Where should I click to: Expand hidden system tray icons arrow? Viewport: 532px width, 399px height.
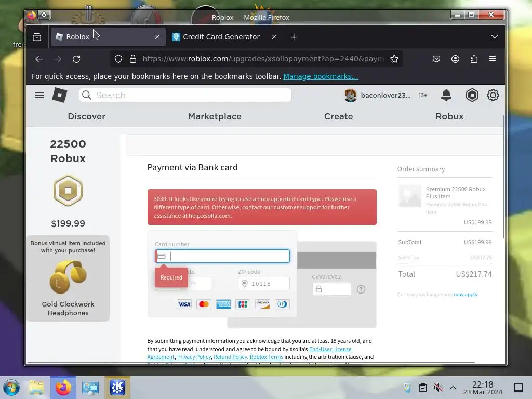[x=453, y=388]
